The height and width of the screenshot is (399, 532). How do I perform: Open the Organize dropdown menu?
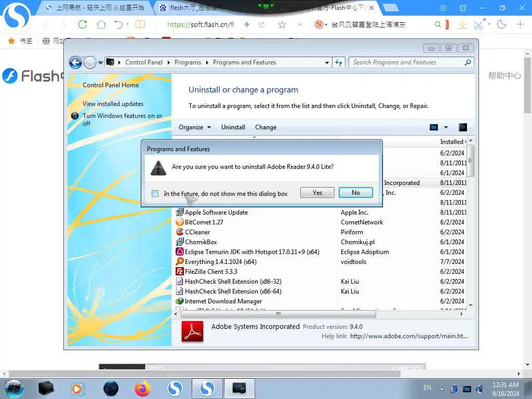[195, 127]
